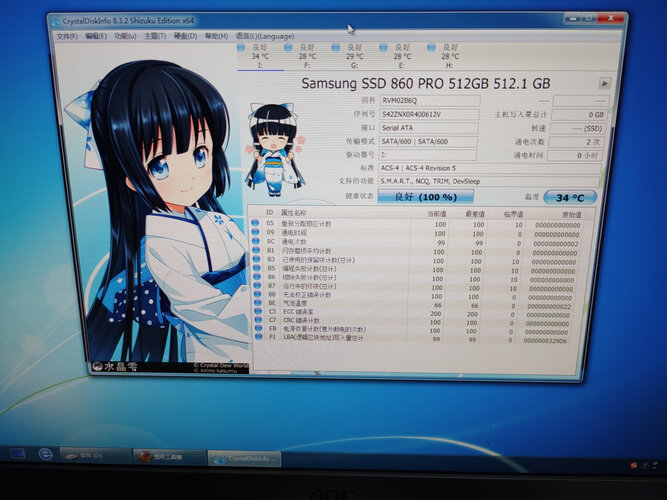Click status orb of attribute C7 row
This screenshot has height=500, width=667.
click(x=258, y=320)
